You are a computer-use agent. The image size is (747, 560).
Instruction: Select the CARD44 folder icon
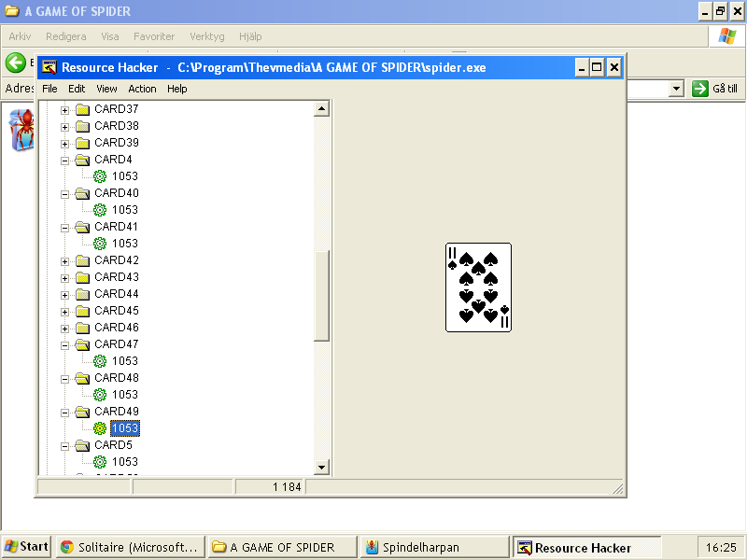click(83, 294)
